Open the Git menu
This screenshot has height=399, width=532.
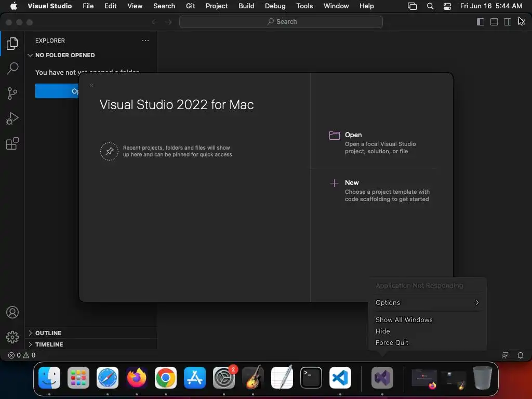point(191,6)
